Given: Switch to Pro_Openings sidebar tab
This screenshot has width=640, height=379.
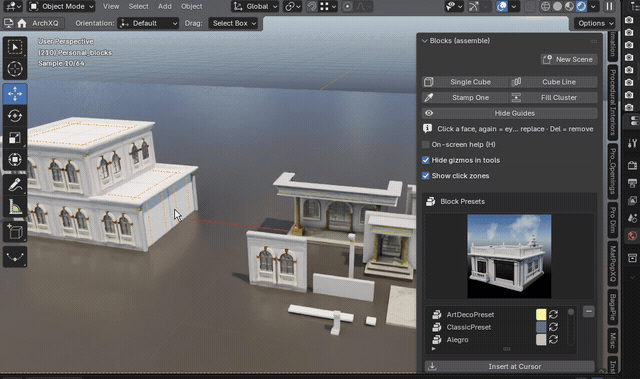Looking at the screenshot, I should pos(613,171).
